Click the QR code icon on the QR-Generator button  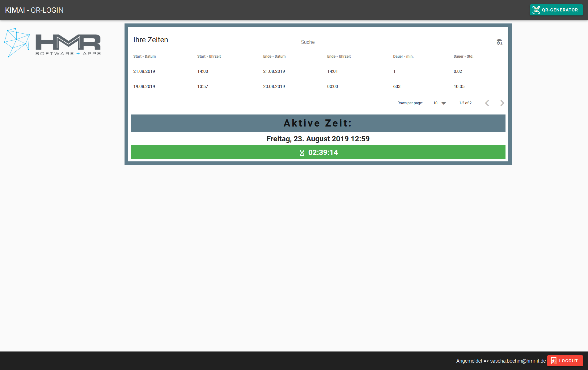pyautogui.click(x=536, y=10)
